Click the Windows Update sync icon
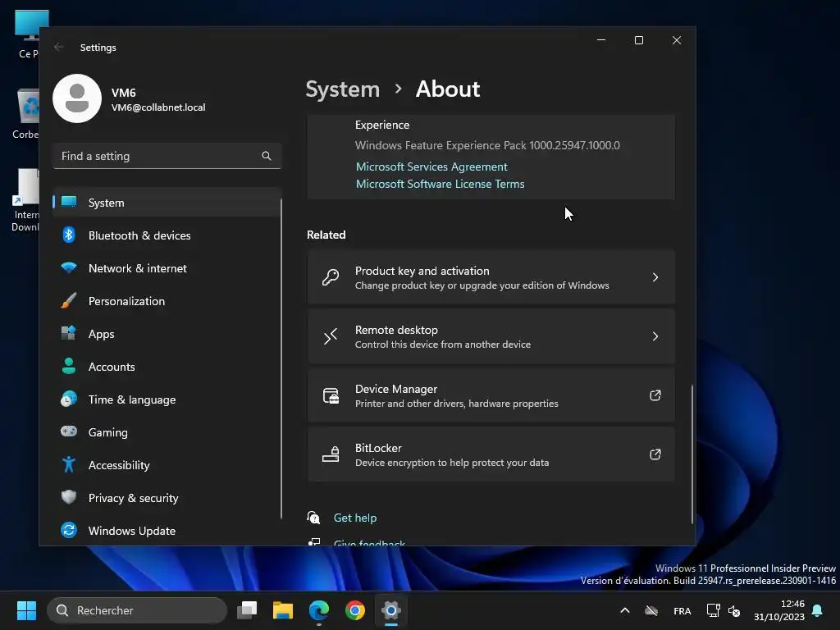The height and width of the screenshot is (630, 840). coord(69,531)
